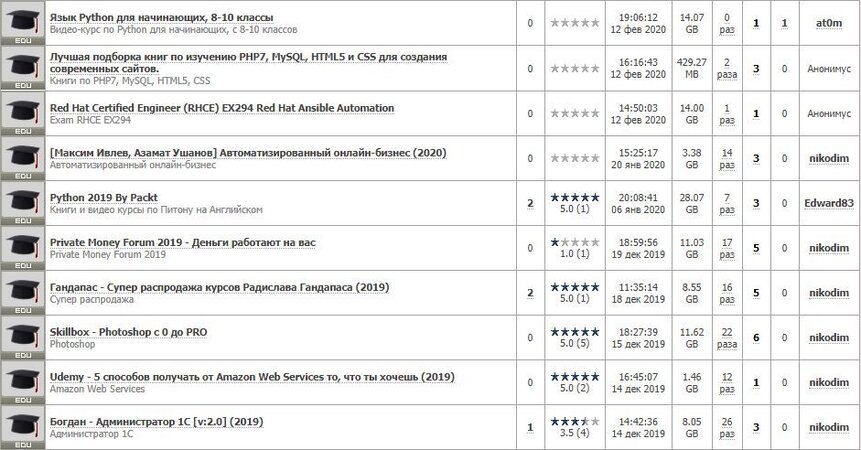
Task: Click EDU category icon beside Skillbox Photoshop row
Action: pos(21,337)
